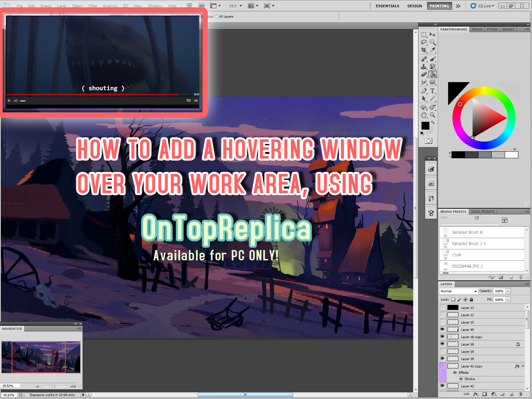This screenshot has height=399, width=532.
Task: Select the Magic Wand tool
Action: pos(432,42)
